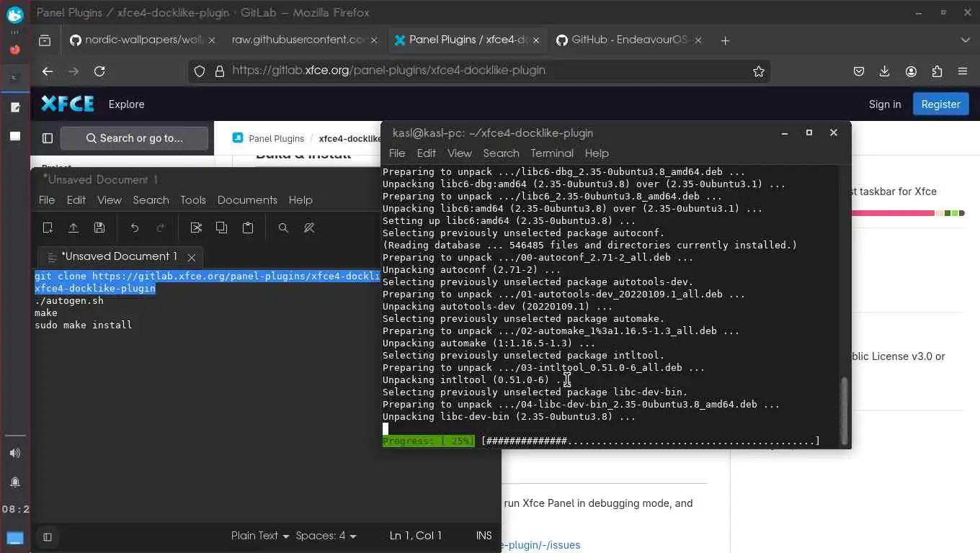The width and height of the screenshot is (980, 553).
Task: Select the Unsaved Document 1 editor tab
Action: [120, 256]
